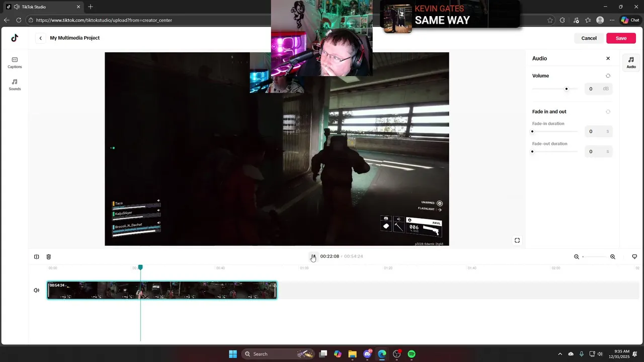Viewport: 644px width, 362px height.
Task: Reload the page in the browser
Action: coord(19,20)
